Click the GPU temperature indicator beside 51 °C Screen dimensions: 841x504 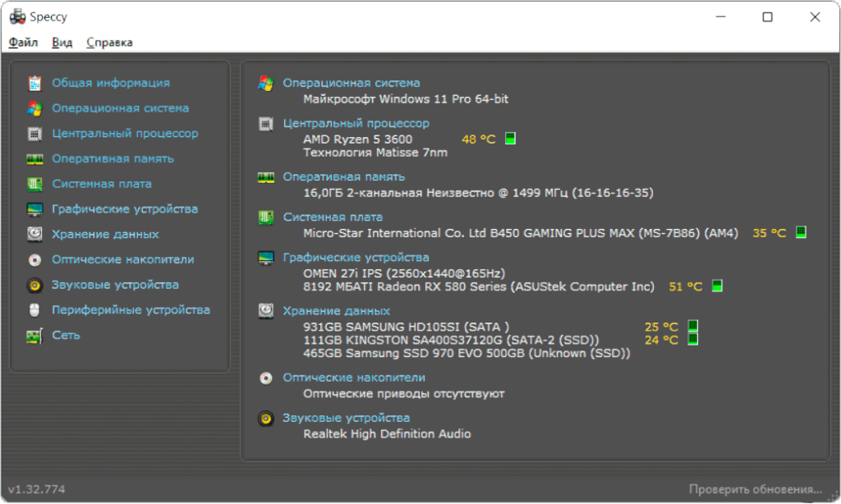coord(717,286)
